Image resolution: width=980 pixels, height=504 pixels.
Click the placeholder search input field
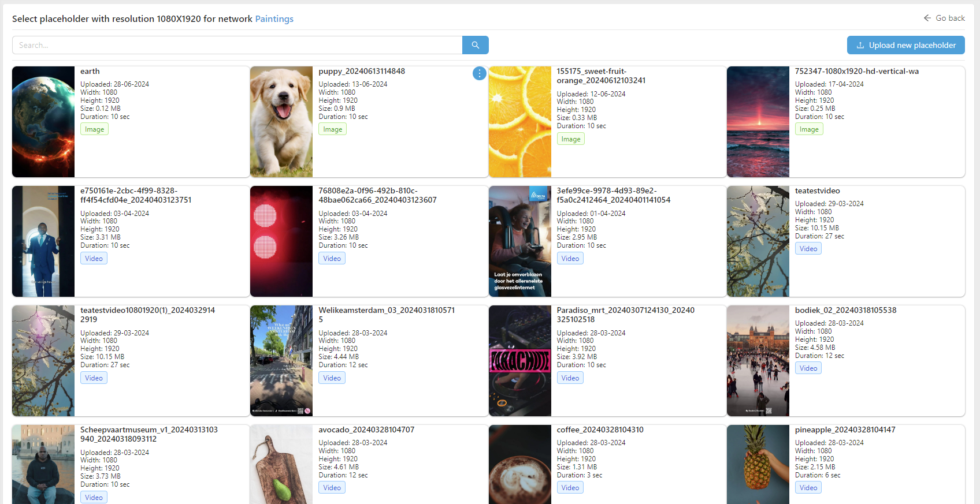click(x=237, y=45)
